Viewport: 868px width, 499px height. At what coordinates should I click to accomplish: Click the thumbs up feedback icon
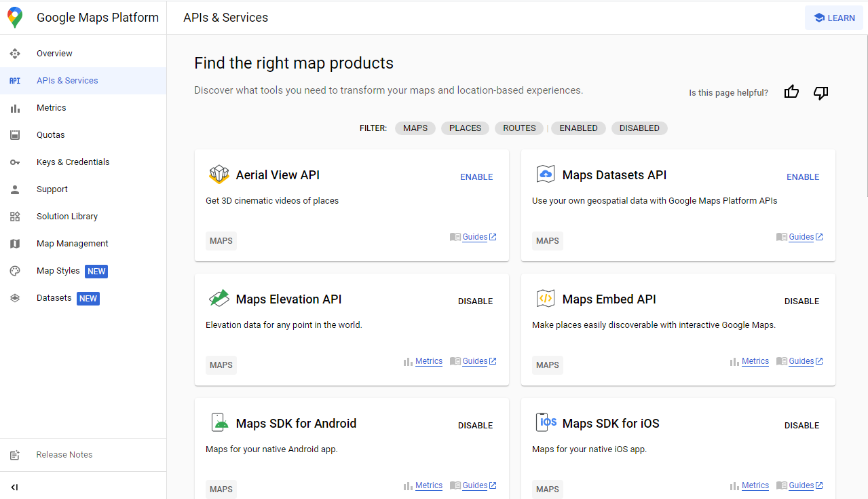pos(791,92)
